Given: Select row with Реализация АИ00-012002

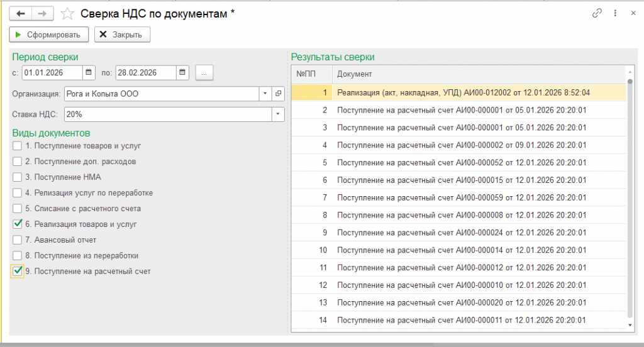Looking at the screenshot, I should click(464, 92).
